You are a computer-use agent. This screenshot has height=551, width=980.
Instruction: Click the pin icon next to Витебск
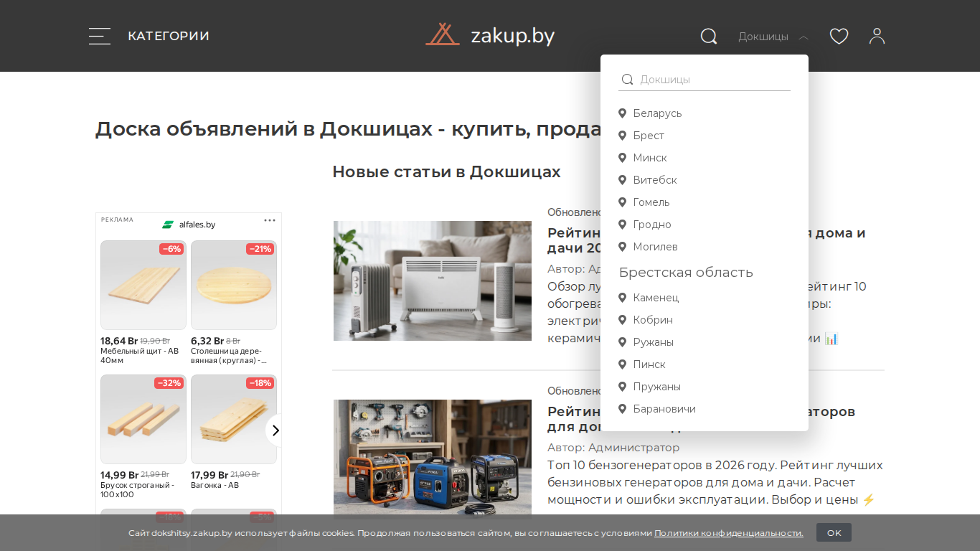(x=623, y=179)
